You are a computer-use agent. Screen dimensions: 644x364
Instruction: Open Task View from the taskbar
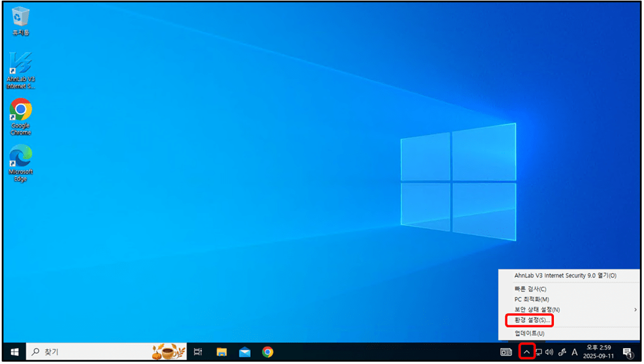pyautogui.click(x=197, y=352)
